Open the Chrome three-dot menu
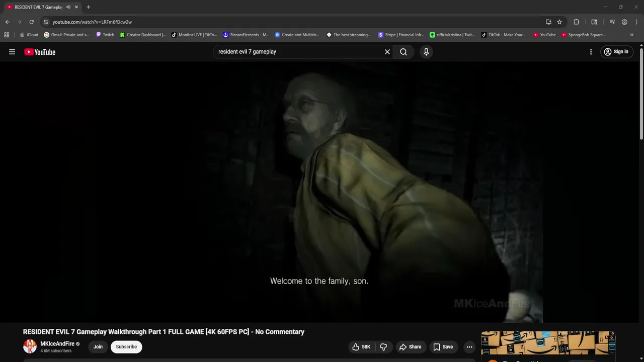The height and width of the screenshot is (362, 644). tap(636, 22)
